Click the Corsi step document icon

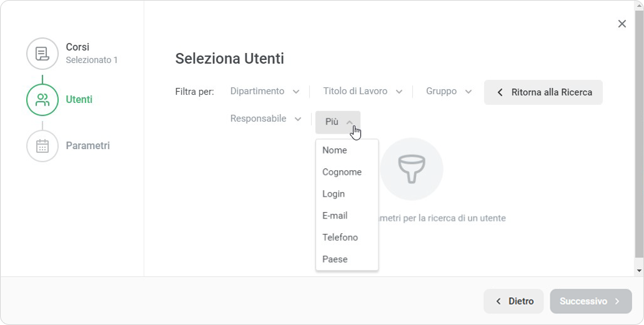click(x=42, y=54)
